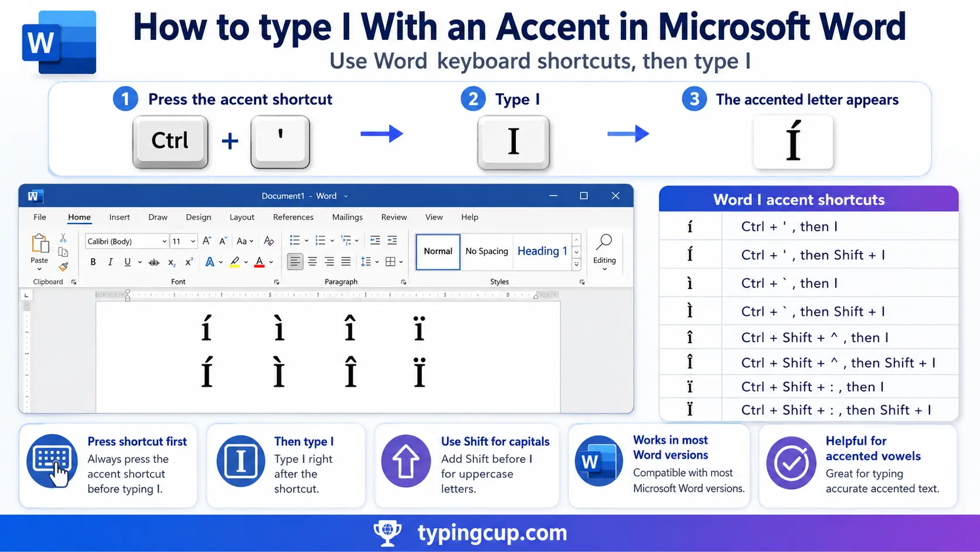980x552 pixels.
Task: Decrease font size with the smaller A icon
Action: [x=223, y=241]
